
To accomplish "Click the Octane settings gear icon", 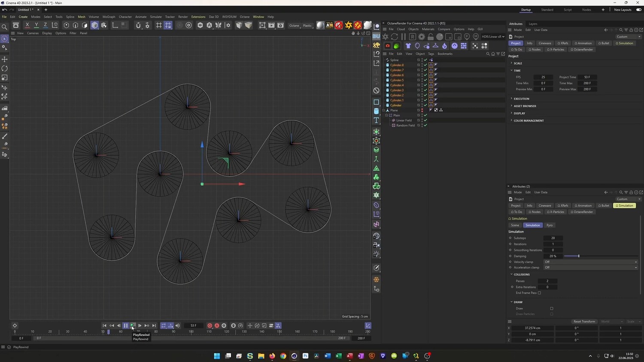I will pos(422,37).
